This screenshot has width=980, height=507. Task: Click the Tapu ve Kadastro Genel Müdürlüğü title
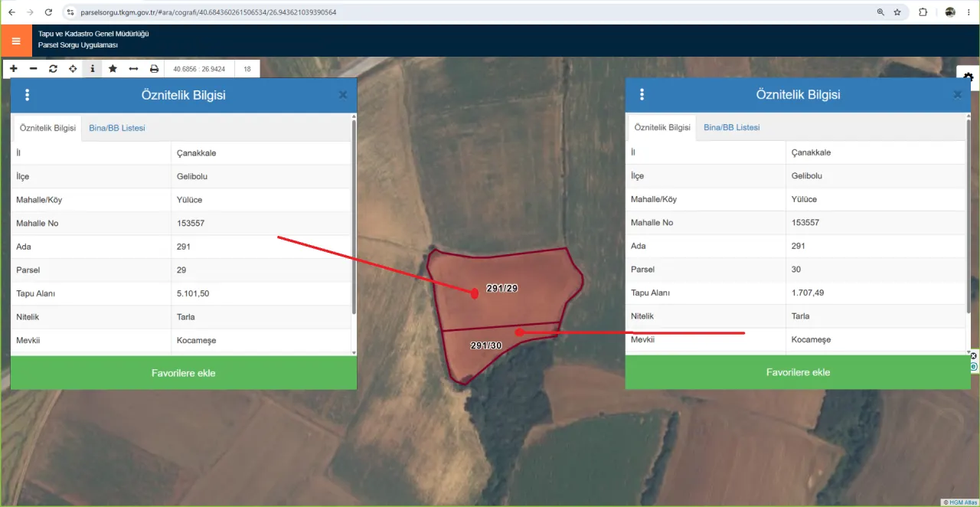(93, 34)
